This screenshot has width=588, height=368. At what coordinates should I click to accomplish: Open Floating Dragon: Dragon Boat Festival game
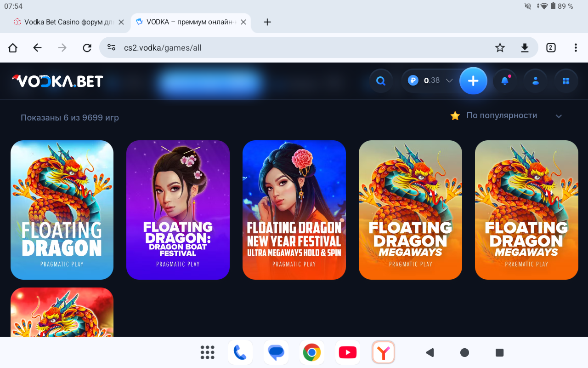click(x=178, y=210)
